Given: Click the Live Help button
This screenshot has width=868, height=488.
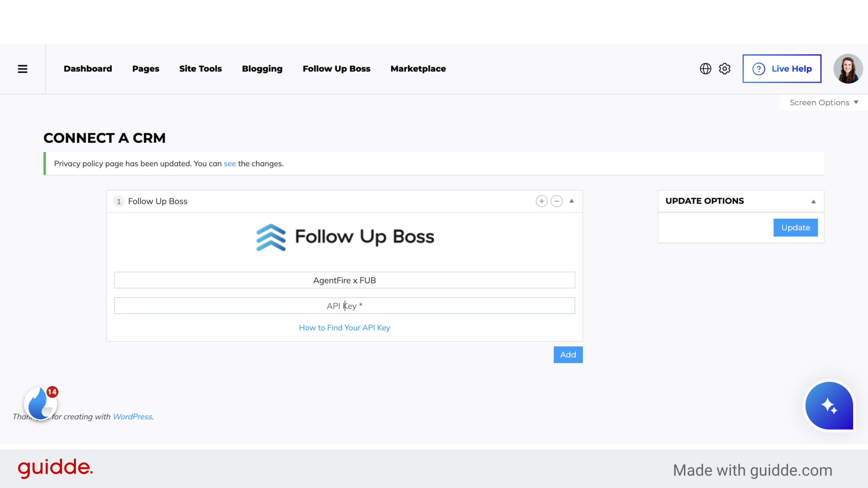Looking at the screenshot, I should coord(782,69).
